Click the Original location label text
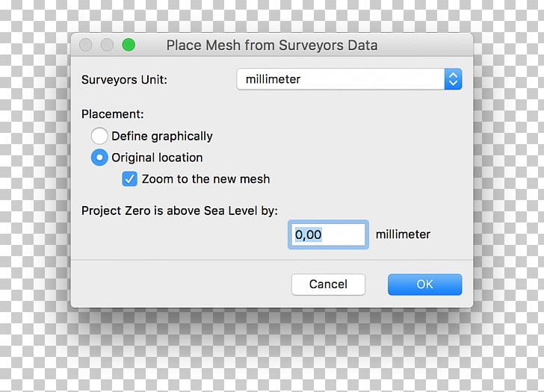544x392 pixels. coord(157,158)
